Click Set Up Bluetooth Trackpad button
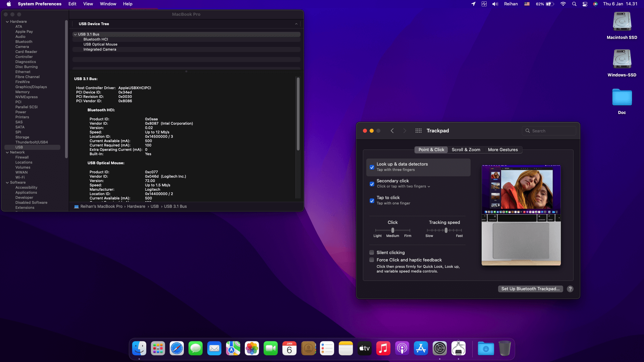 (x=530, y=289)
